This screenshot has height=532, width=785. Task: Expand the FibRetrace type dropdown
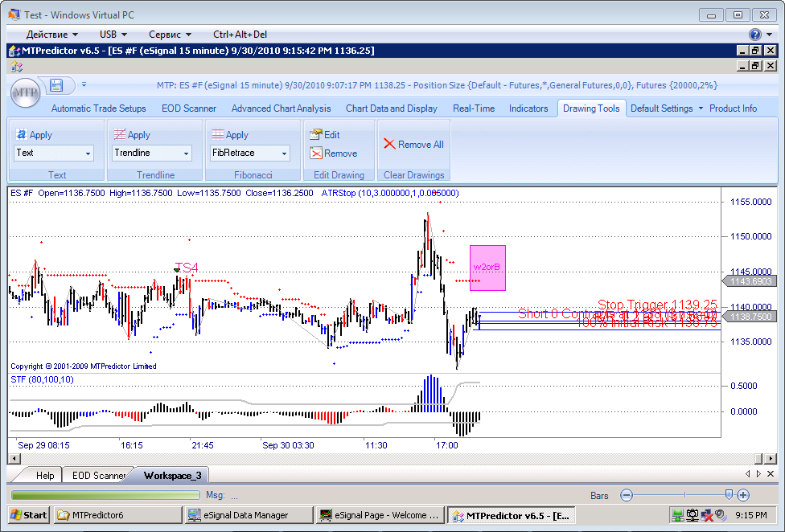pos(284,153)
